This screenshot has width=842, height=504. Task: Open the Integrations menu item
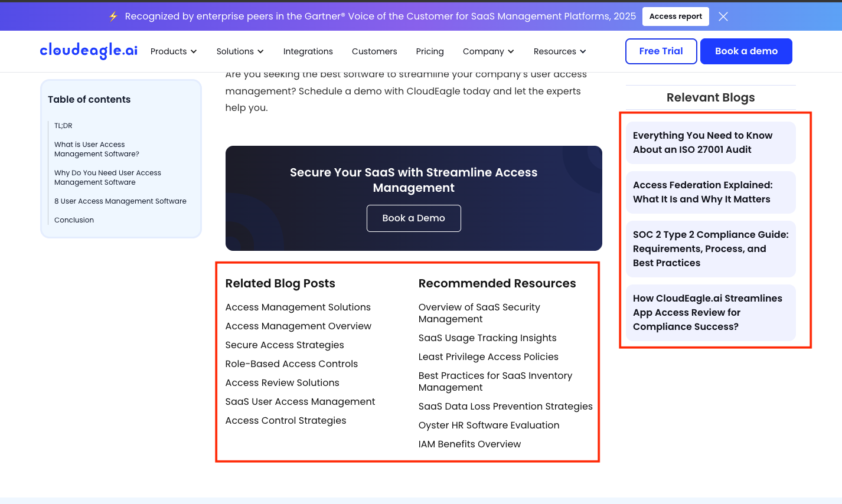(x=308, y=51)
